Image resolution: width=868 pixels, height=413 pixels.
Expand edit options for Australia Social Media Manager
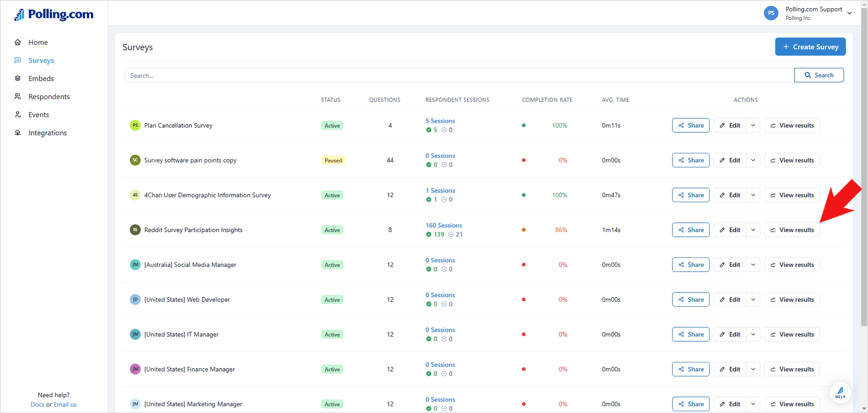pos(753,265)
